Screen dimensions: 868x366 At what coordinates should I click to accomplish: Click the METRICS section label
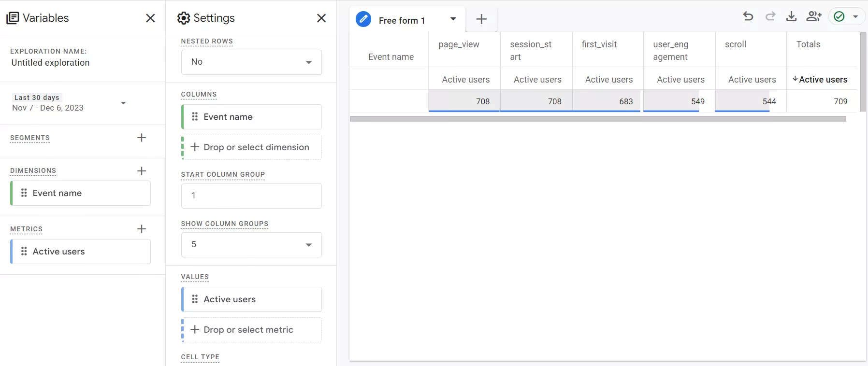tap(26, 229)
